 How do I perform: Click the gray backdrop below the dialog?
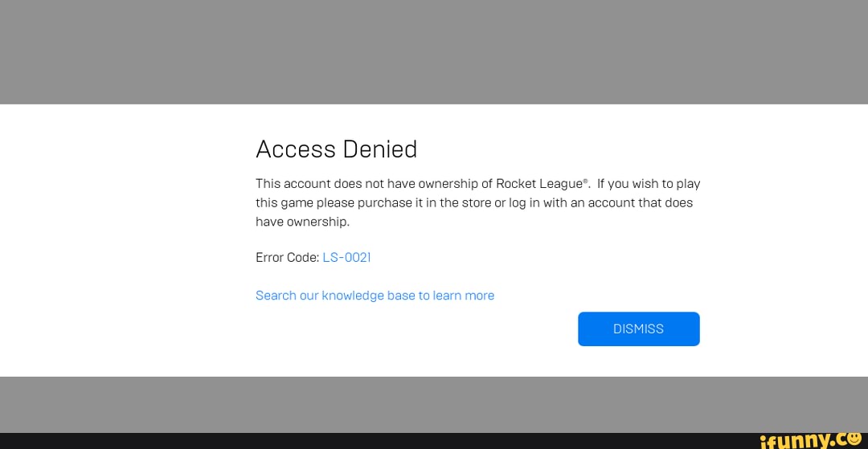pyautogui.click(x=434, y=404)
